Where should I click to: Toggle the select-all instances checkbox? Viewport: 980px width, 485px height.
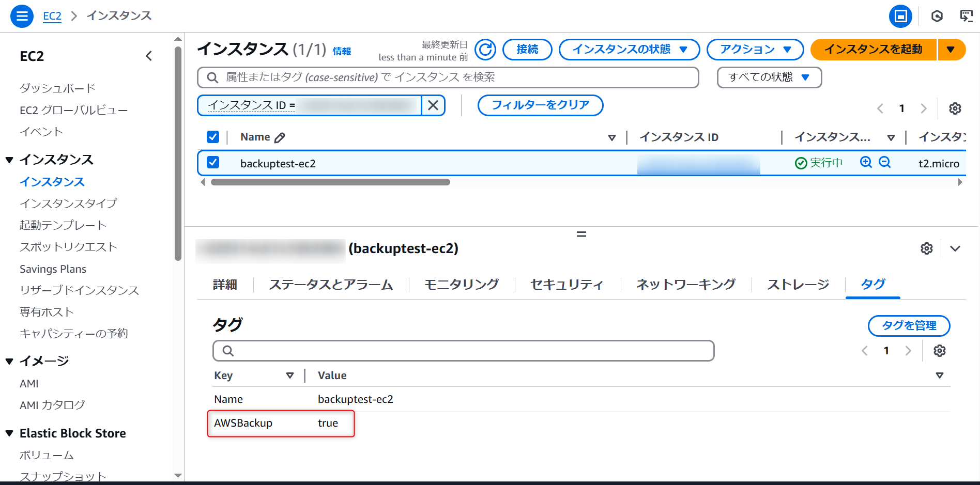tap(213, 137)
